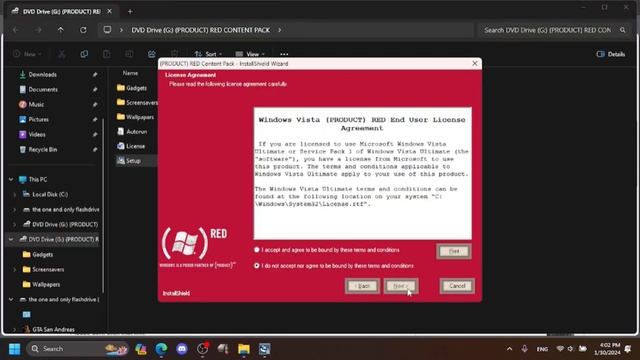Click the Name column header
The width and height of the screenshot is (640, 360).
130,73
